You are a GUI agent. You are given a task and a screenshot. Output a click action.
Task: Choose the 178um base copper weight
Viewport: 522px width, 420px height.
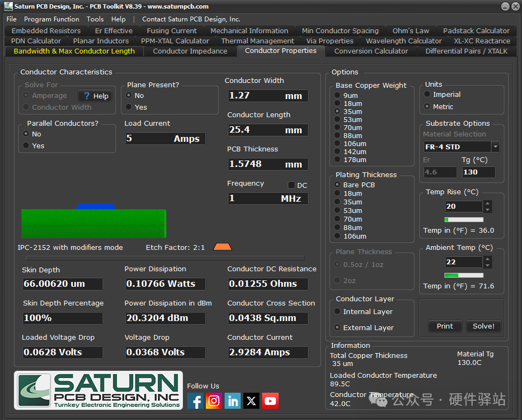click(x=337, y=159)
